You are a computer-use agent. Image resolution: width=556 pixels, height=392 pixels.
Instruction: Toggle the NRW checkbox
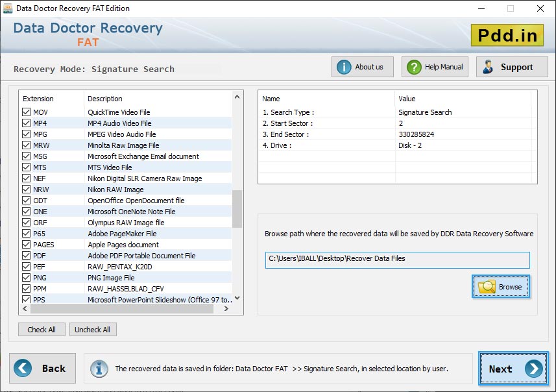pyautogui.click(x=26, y=189)
